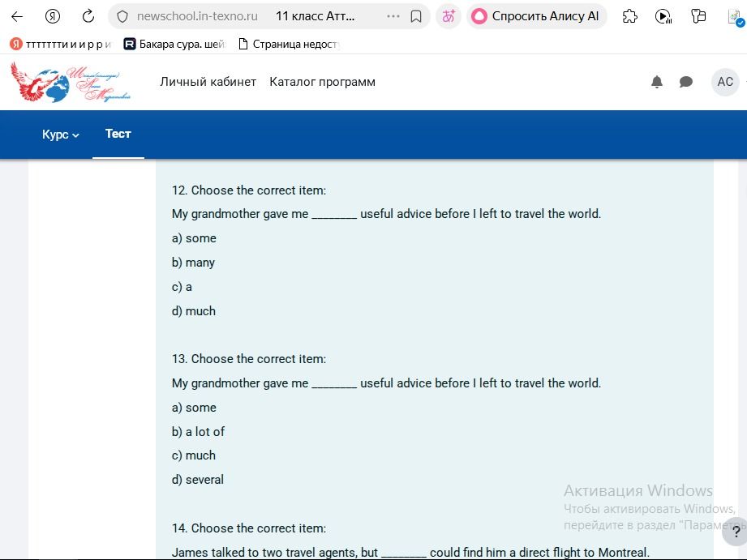Open the browser extensions puzzle icon
Image resolution: width=747 pixels, height=560 pixels.
click(630, 17)
